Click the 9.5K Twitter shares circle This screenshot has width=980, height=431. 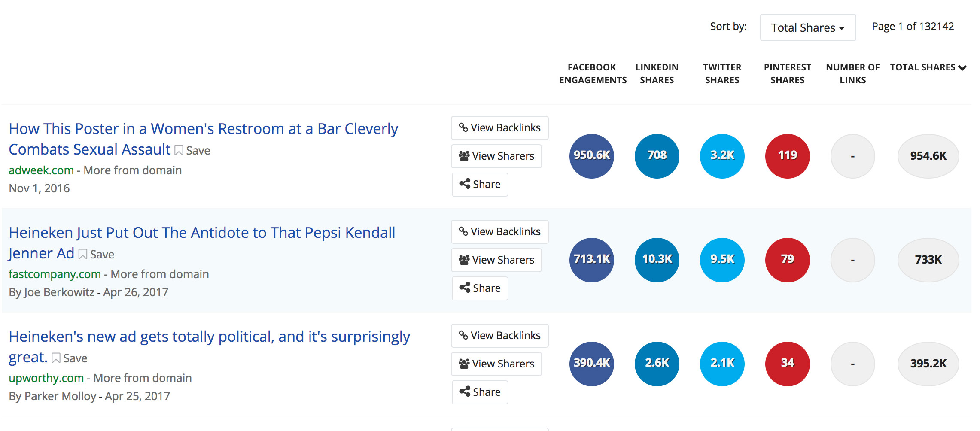tap(722, 260)
